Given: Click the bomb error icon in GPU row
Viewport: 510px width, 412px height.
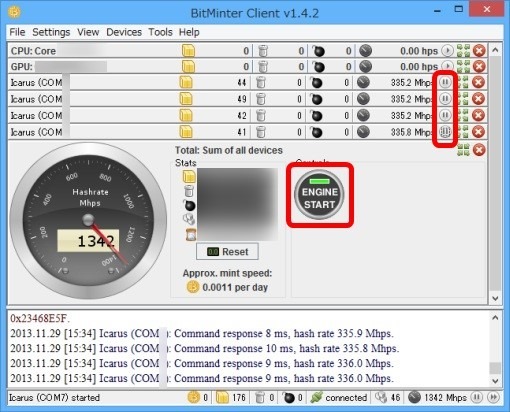Looking at the screenshot, I should pos(318,66).
